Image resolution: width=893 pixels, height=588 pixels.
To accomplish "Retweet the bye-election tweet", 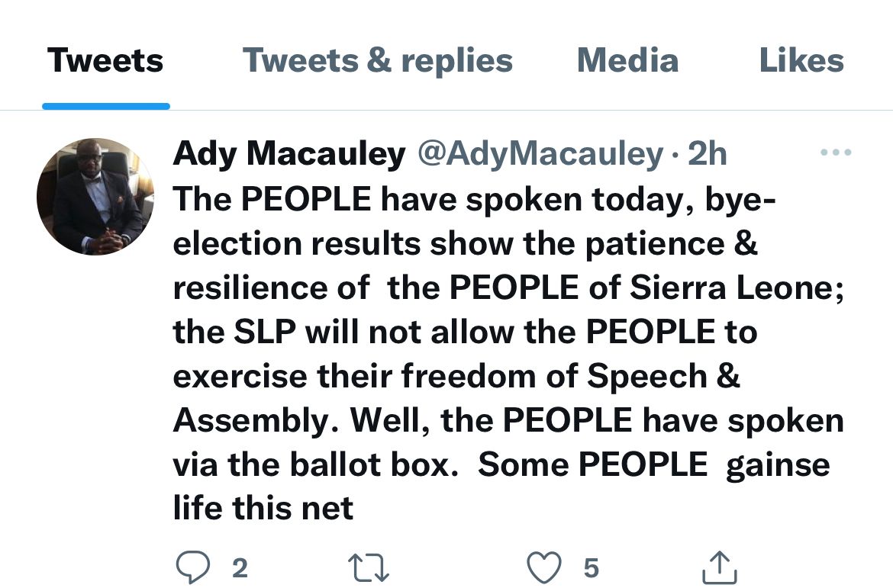I will 369,567.
